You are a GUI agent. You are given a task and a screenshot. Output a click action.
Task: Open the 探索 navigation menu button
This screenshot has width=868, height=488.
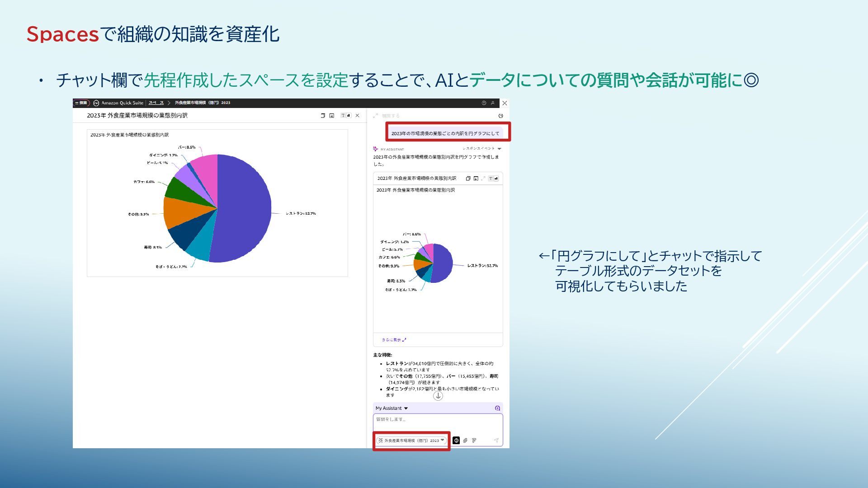click(x=81, y=103)
